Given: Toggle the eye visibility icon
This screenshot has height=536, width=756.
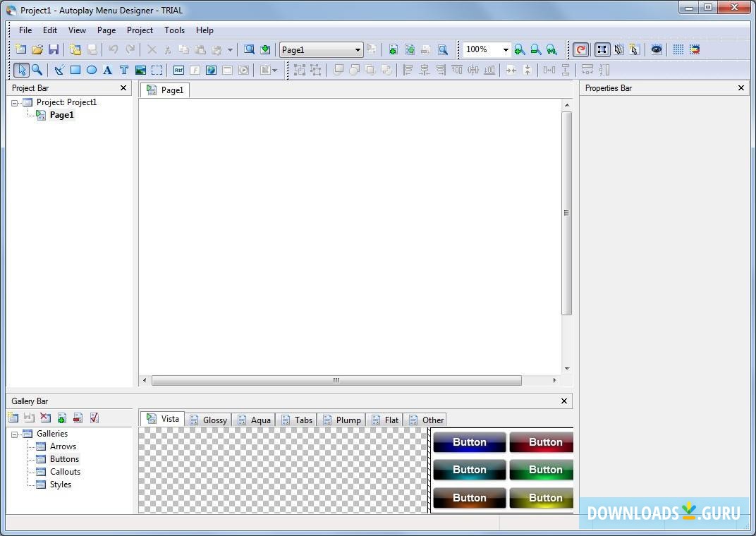Looking at the screenshot, I should 656,49.
